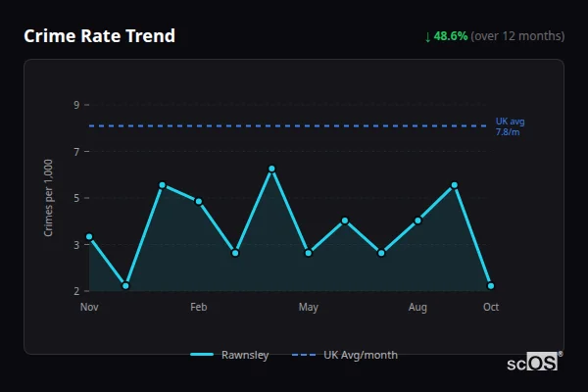588x392 pixels.
Task: Click the 'Crimes per 1,000' axis title
Action: [48, 198]
